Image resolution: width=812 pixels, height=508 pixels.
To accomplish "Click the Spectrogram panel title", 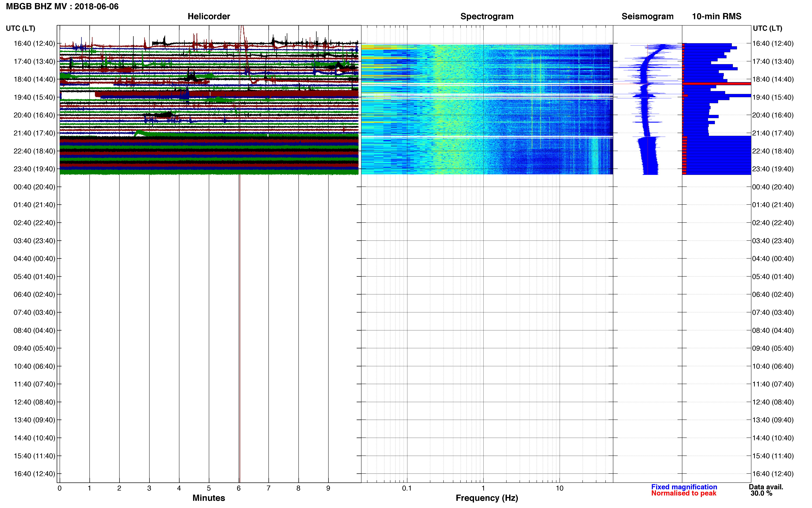I will (487, 16).
